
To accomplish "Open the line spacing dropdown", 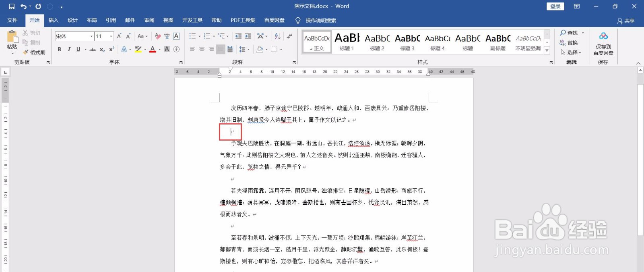I will tap(244, 49).
